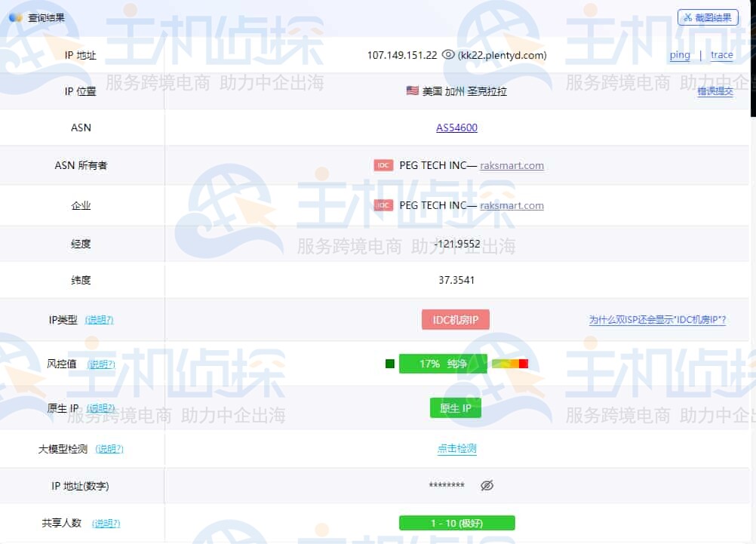The width and height of the screenshot is (756, 544).
Task: Click the 1-10 极好 shared users badge
Action: [x=456, y=522]
